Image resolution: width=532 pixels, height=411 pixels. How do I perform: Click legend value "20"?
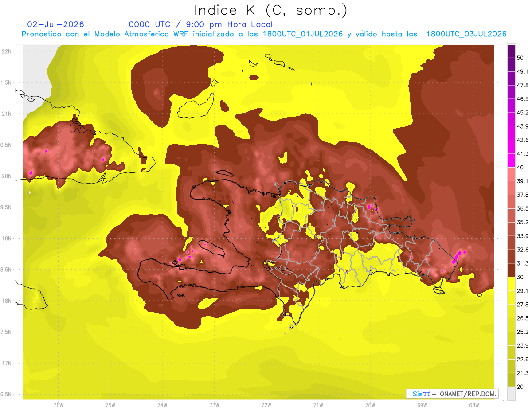520,387
